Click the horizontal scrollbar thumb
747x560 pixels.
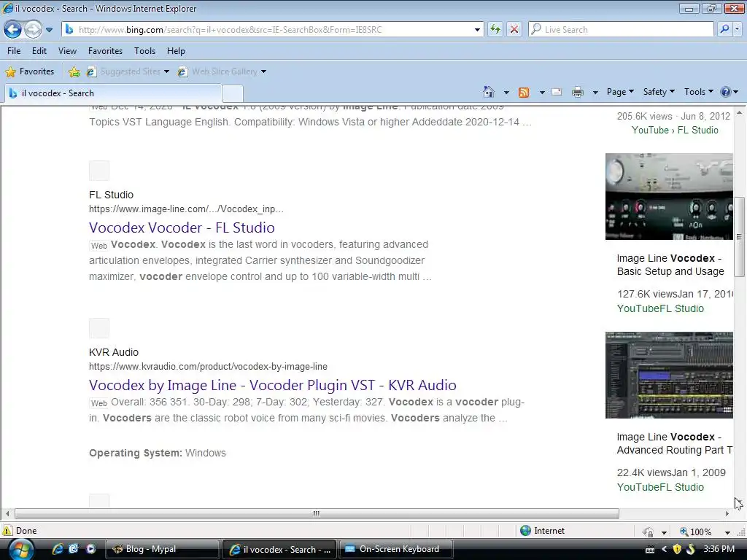317,514
